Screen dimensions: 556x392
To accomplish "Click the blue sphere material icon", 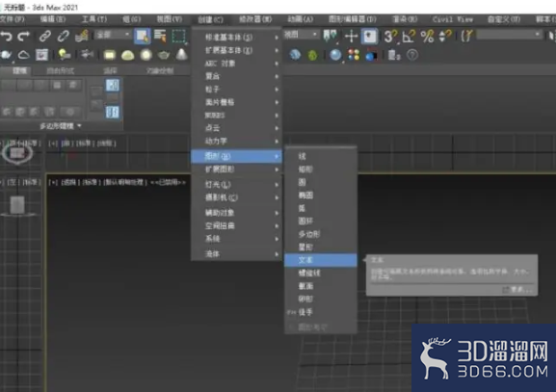I will pyautogui.click(x=335, y=55).
